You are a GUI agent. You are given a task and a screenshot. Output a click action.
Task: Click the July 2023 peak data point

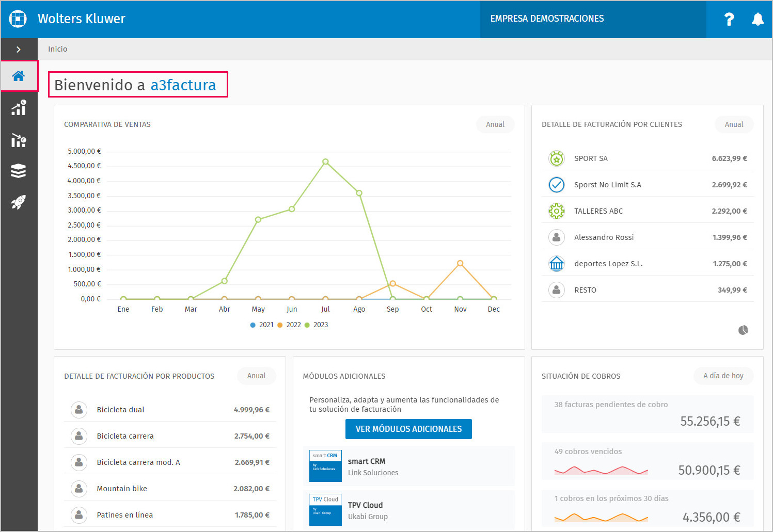click(x=325, y=162)
